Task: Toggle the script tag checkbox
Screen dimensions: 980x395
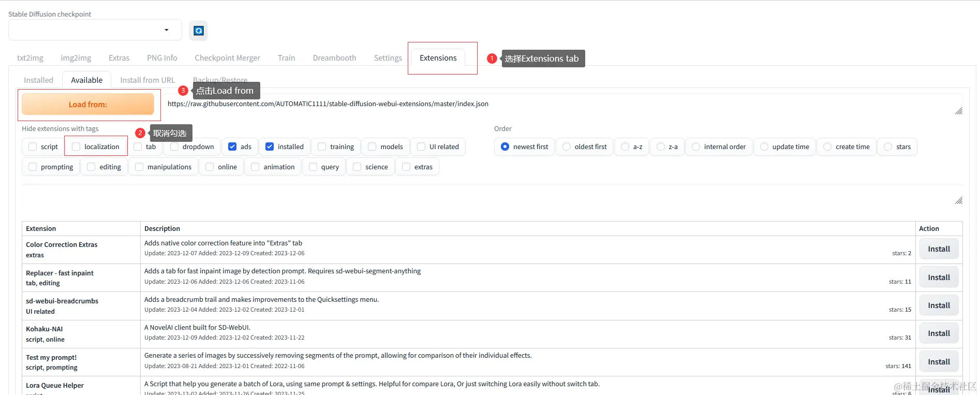Action: click(33, 147)
